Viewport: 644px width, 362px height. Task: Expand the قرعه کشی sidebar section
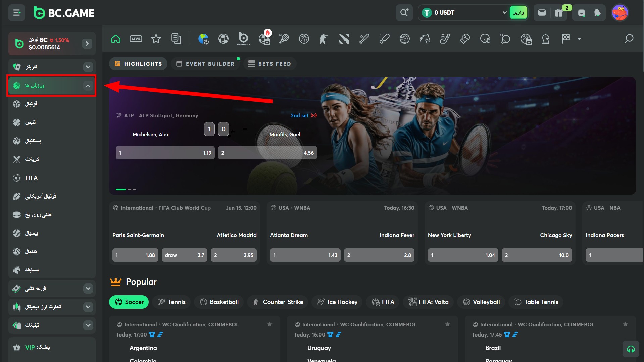88,288
